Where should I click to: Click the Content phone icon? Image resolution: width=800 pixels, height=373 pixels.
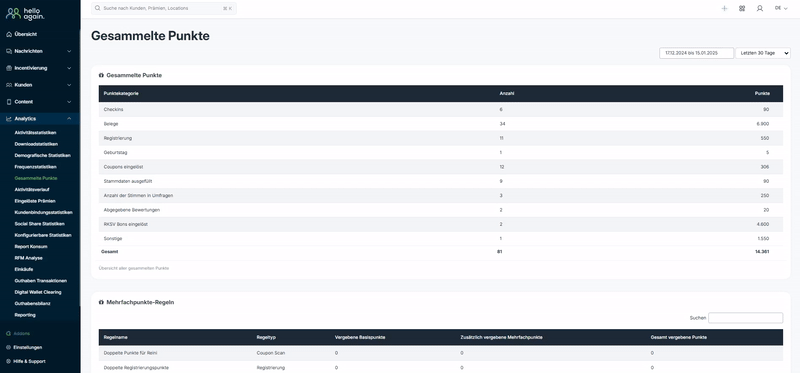coord(9,102)
